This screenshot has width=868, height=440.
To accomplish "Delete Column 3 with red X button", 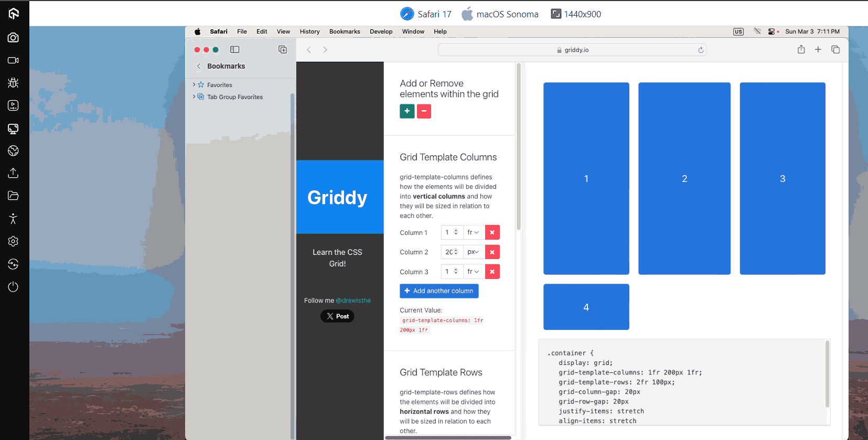I will pyautogui.click(x=492, y=272).
